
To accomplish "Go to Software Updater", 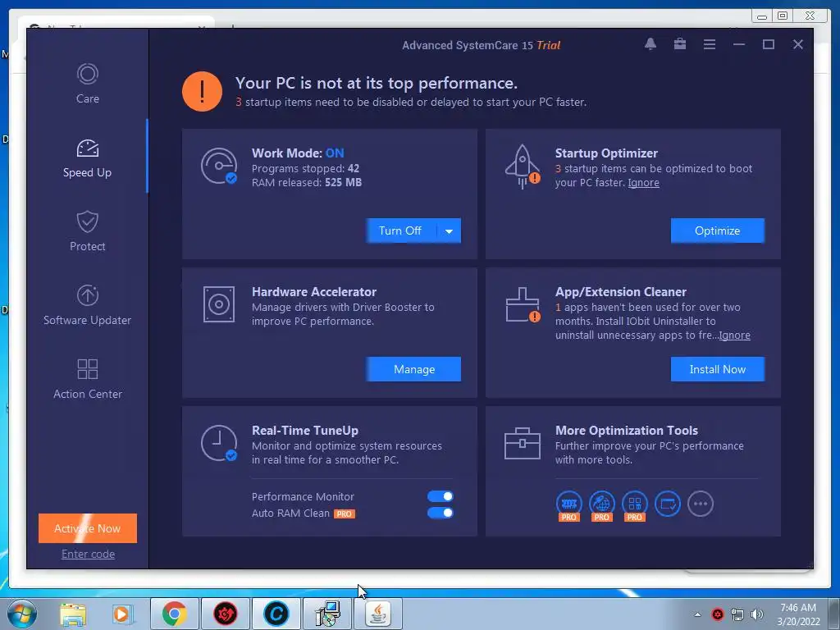I will click(87, 305).
